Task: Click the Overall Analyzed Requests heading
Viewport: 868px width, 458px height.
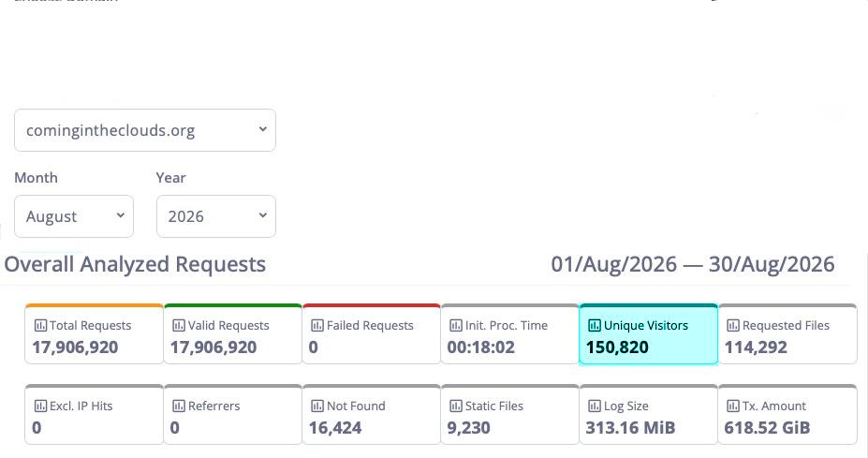Action: pyautogui.click(x=135, y=264)
